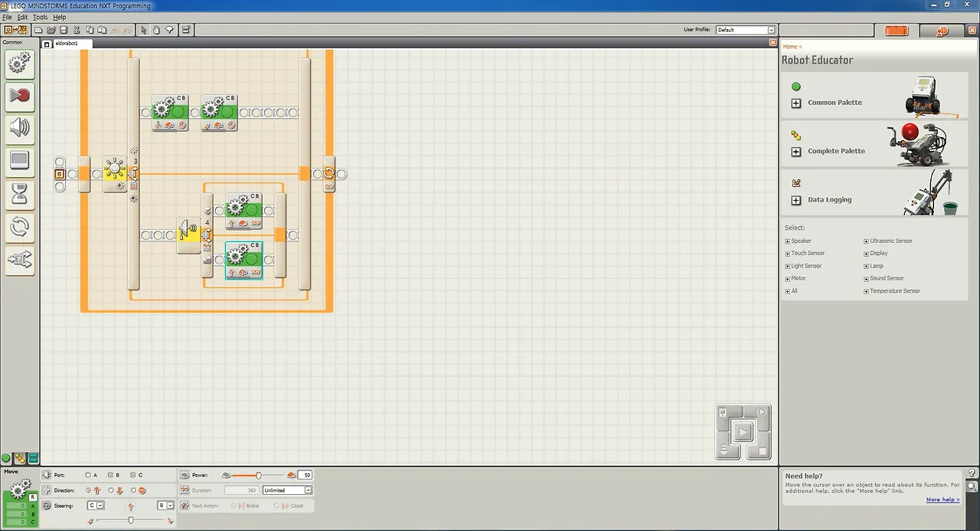Uncheck Port B checkbox
This screenshot has height=531, width=980.
pyautogui.click(x=110, y=475)
